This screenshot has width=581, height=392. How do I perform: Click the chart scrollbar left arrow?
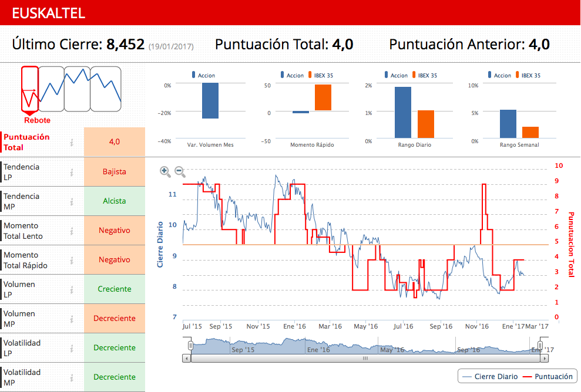click(x=187, y=359)
